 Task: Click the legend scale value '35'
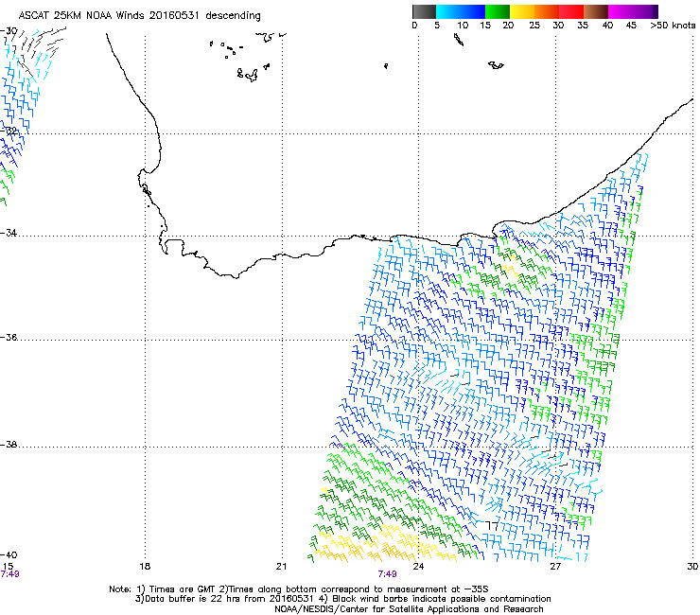click(583, 26)
